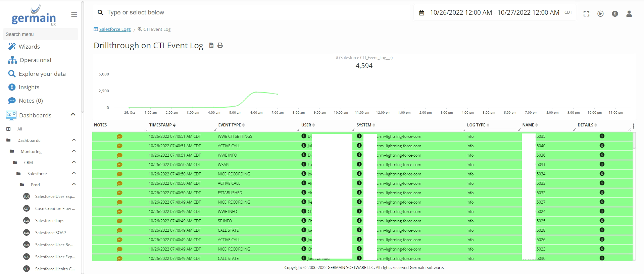Screen dimensions: 644x274
Task: Open the Salesforce SOAP dashboard
Action: click(x=50, y=233)
